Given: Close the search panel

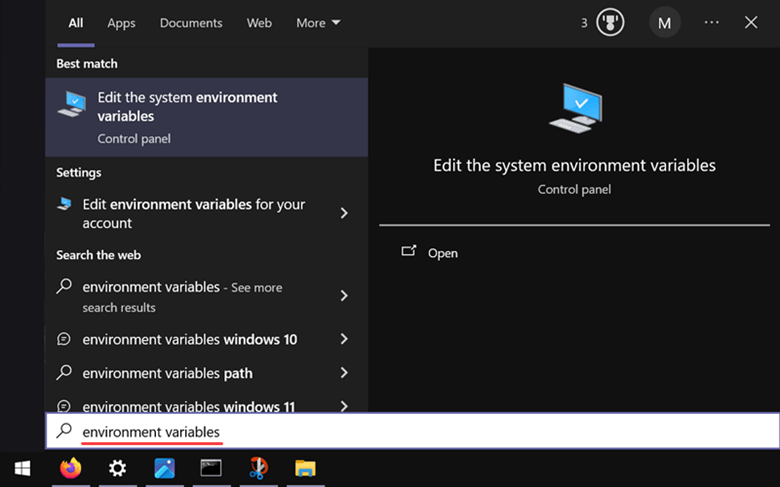Looking at the screenshot, I should coord(751,22).
